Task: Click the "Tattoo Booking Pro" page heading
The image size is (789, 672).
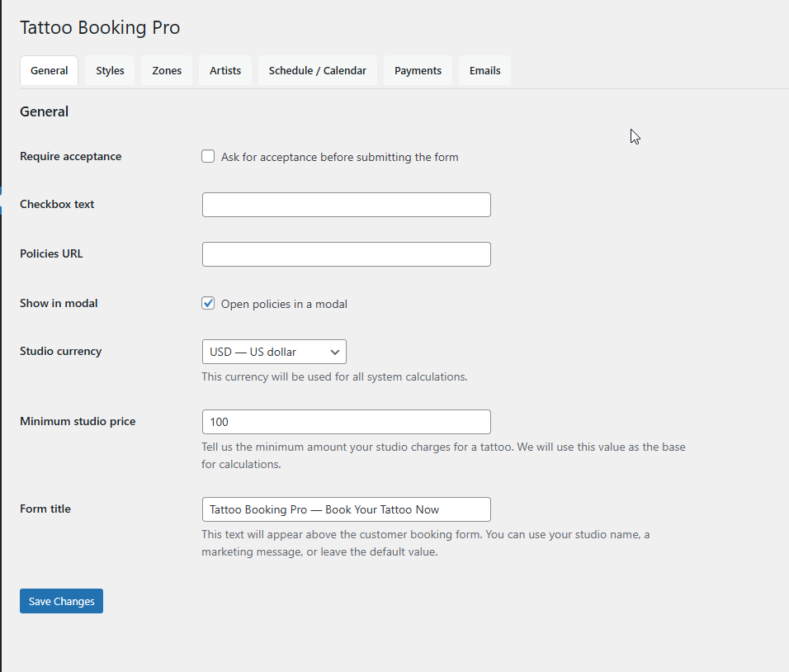Action: pyautogui.click(x=100, y=27)
